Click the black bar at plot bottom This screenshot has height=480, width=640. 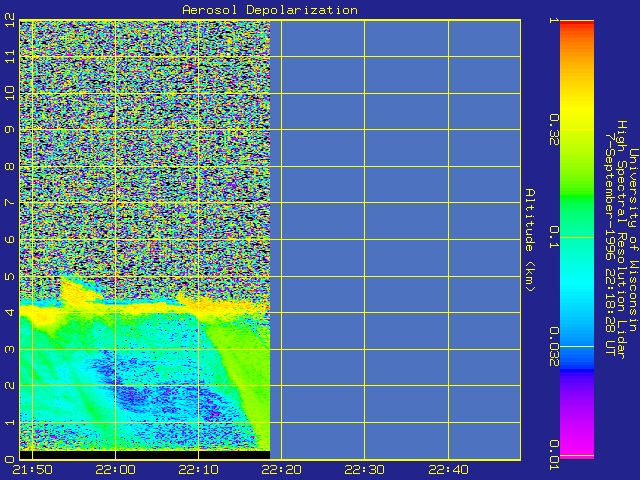pyautogui.click(x=144, y=455)
